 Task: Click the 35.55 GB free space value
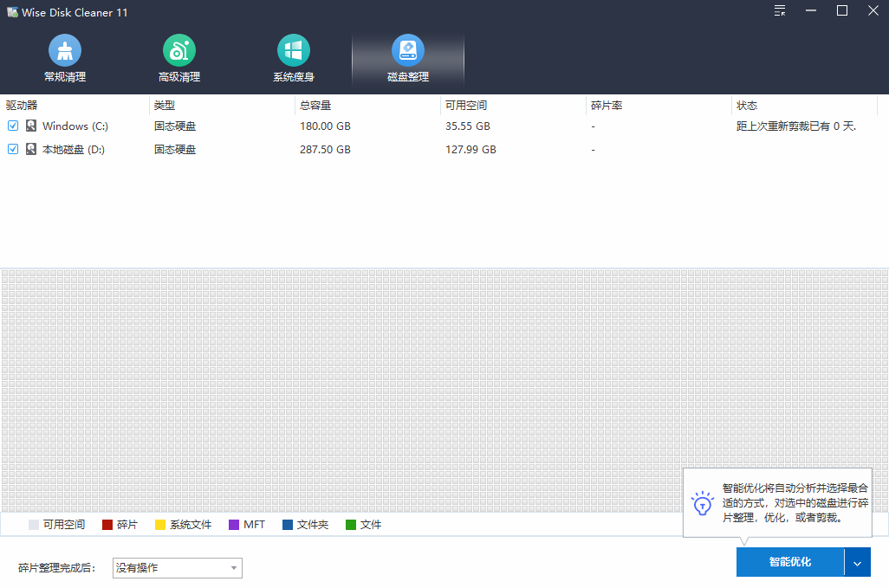pyautogui.click(x=467, y=126)
